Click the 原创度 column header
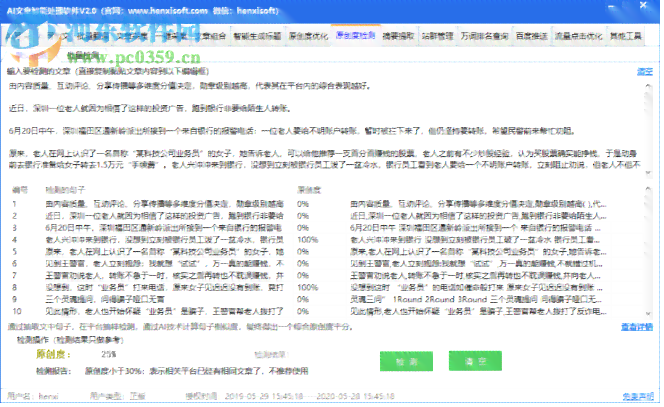664x407 pixels. click(309, 190)
